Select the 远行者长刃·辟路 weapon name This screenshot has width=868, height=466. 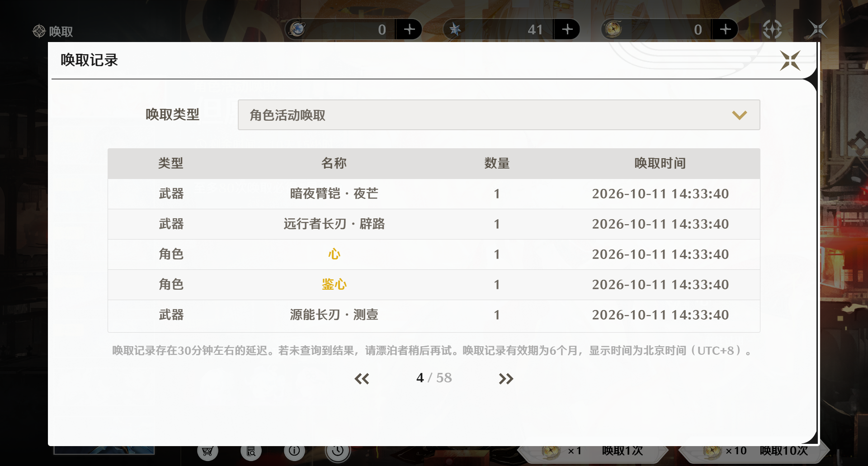(x=334, y=224)
